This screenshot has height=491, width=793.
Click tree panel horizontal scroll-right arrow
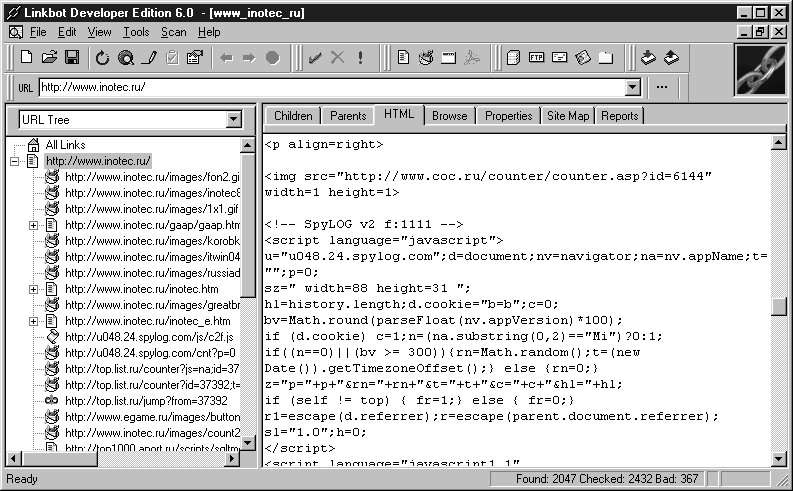232,459
